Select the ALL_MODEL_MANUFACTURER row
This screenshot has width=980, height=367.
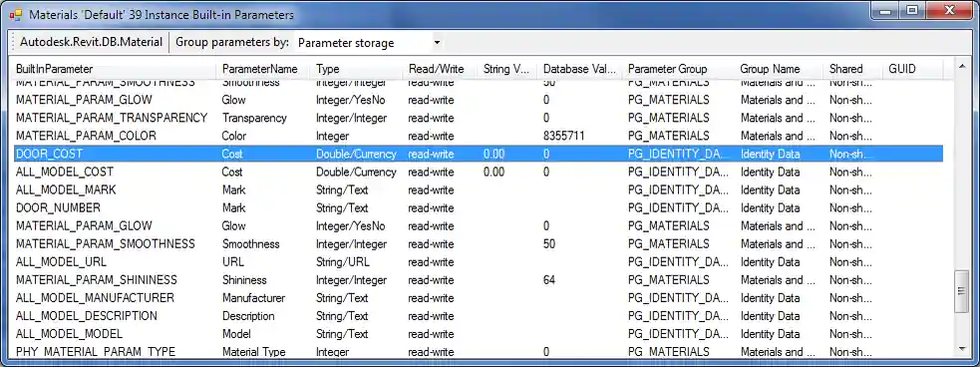[479, 298]
